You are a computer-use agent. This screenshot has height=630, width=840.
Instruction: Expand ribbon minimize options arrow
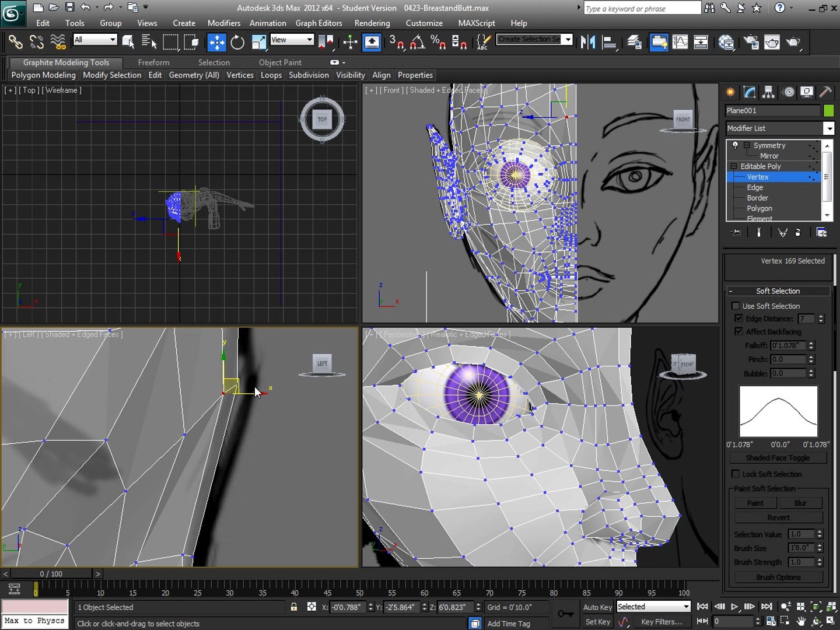point(344,62)
